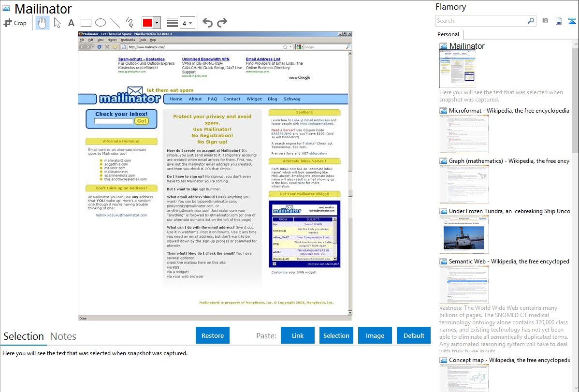579x392 pixels.
Task: Click the Restore button
Action: (x=213, y=335)
